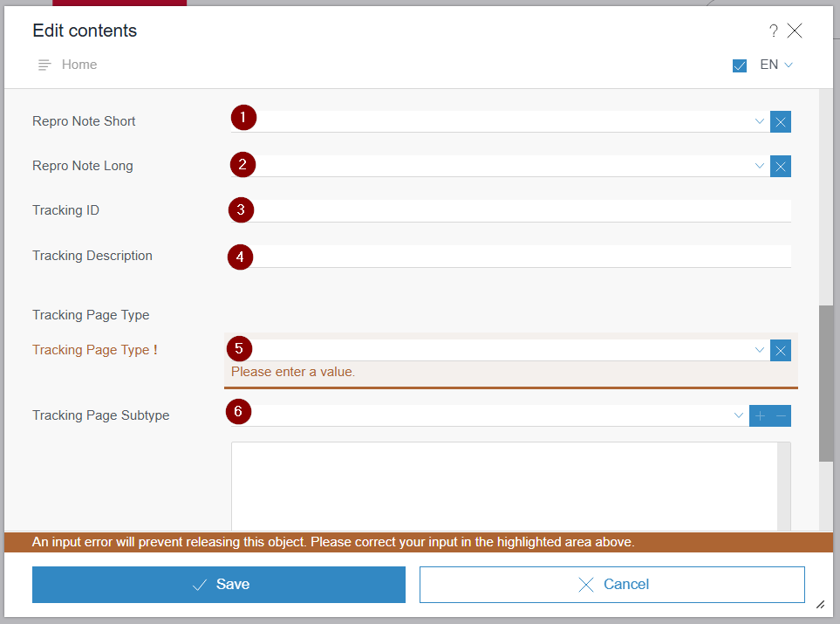The image size is (840, 624).
Task: Focus the Tracking Description input field
Action: pyautogui.click(x=510, y=257)
